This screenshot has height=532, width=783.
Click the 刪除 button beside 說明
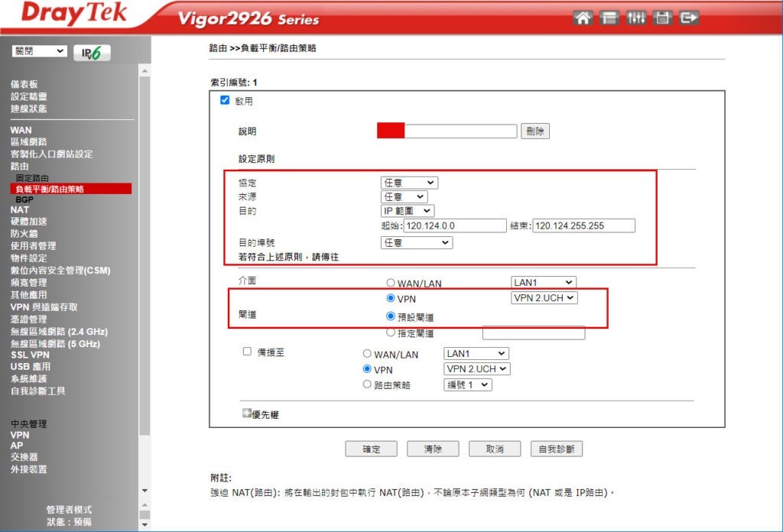pyautogui.click(x=535, y=131)
